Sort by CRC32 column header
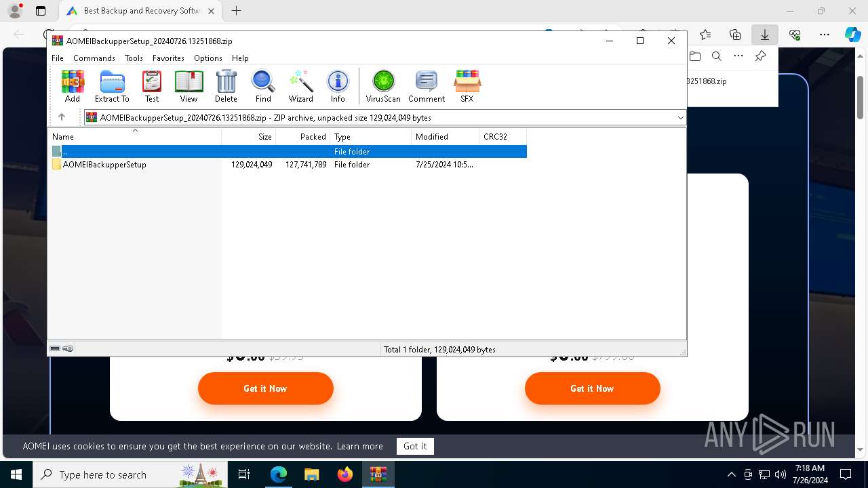 502,137
